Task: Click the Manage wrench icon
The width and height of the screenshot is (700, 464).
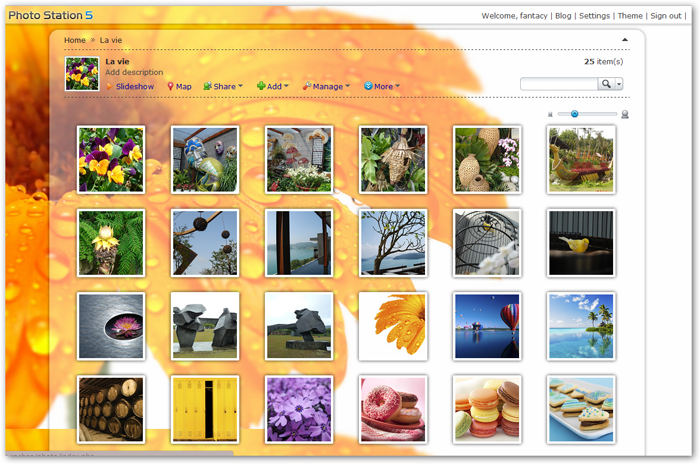Action: click(307, 86)
